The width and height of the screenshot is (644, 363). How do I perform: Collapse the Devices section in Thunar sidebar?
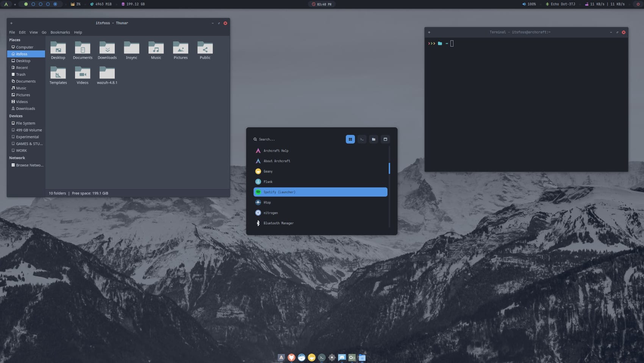point(16,116)
